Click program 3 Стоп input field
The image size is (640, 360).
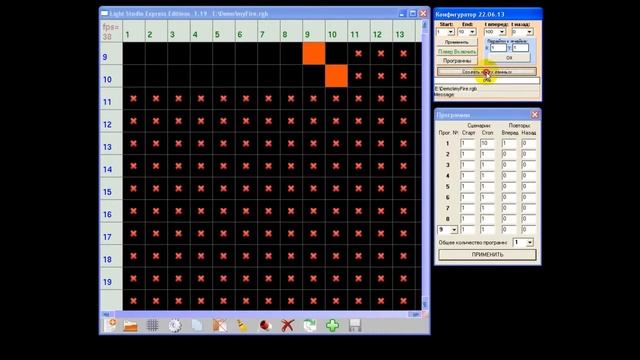(x=487, y=165)
